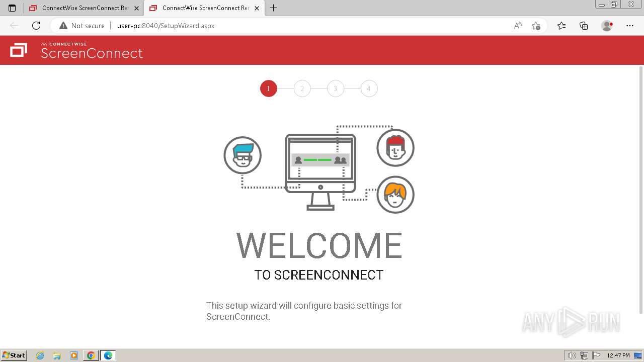The image size is (644, 362).
Task: Open the volume control tray icon
Action: (x=572, y=355)
